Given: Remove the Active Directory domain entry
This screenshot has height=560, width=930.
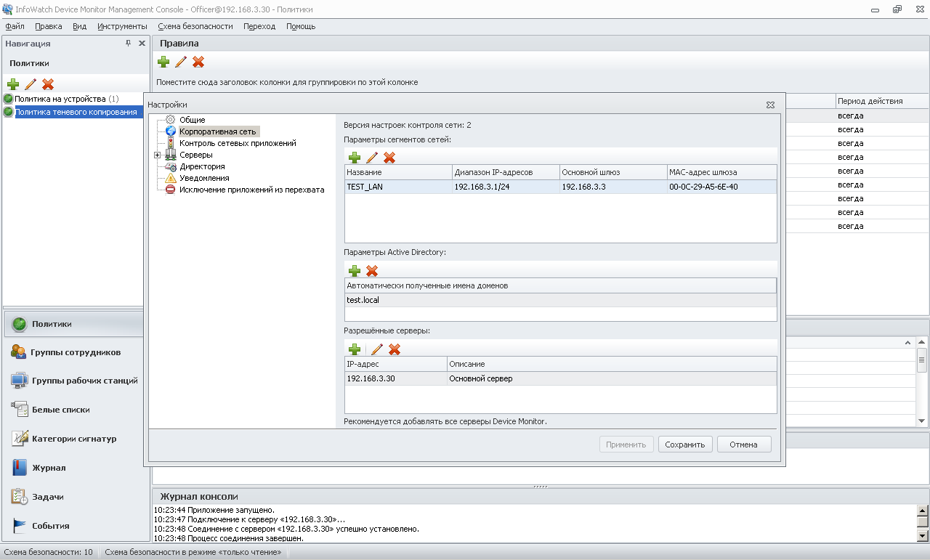Looking at the screenshot, I should point(372,271).
